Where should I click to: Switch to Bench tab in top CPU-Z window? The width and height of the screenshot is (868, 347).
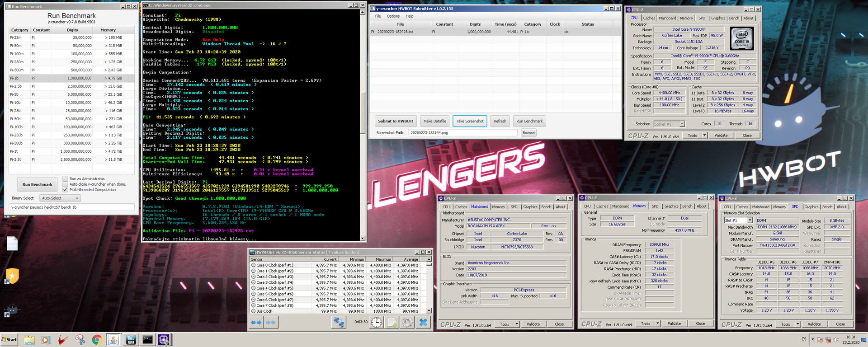[734, 18]
